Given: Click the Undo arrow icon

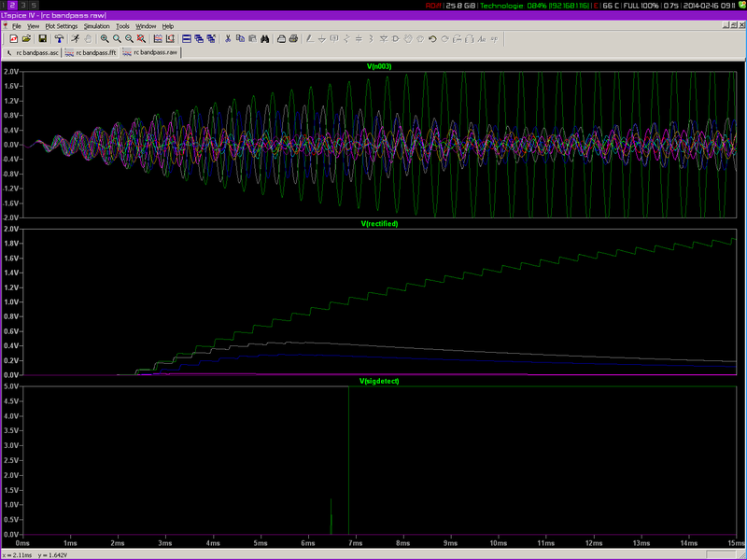Looking at the screenshot, I should [432, 38].
